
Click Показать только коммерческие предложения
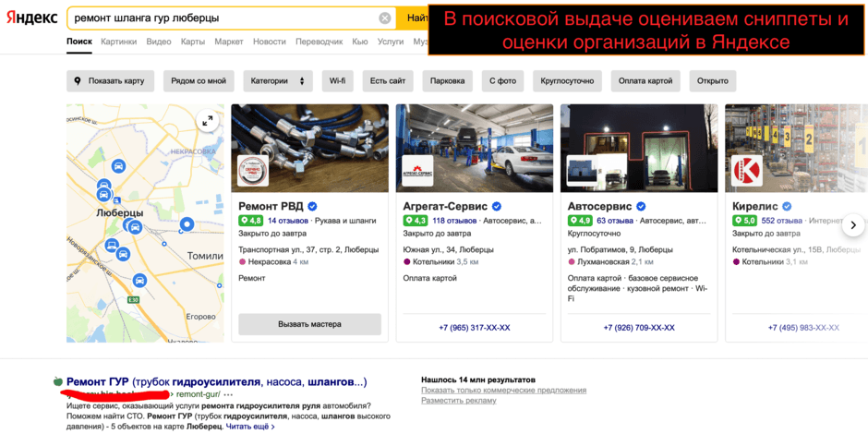point(504,390)
